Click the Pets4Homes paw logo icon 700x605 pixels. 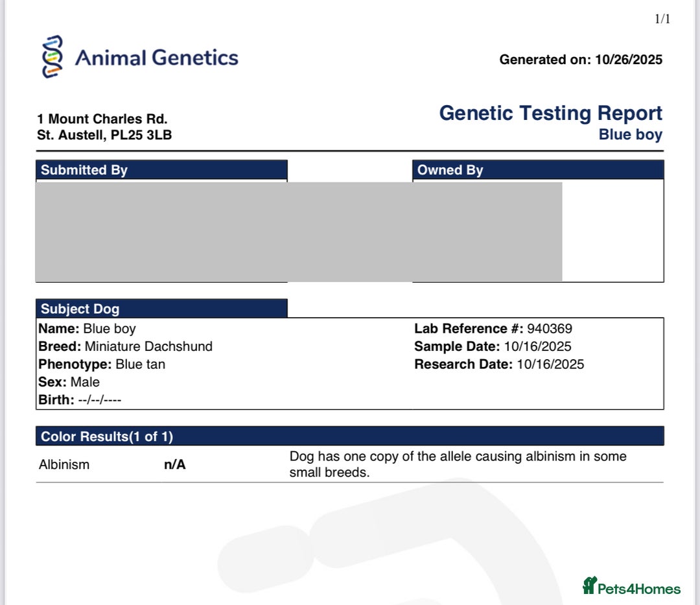[x=589, y=586]
